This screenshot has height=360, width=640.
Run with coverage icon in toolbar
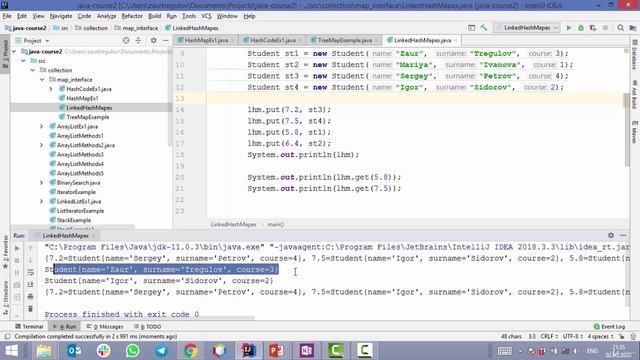(593, 28)
